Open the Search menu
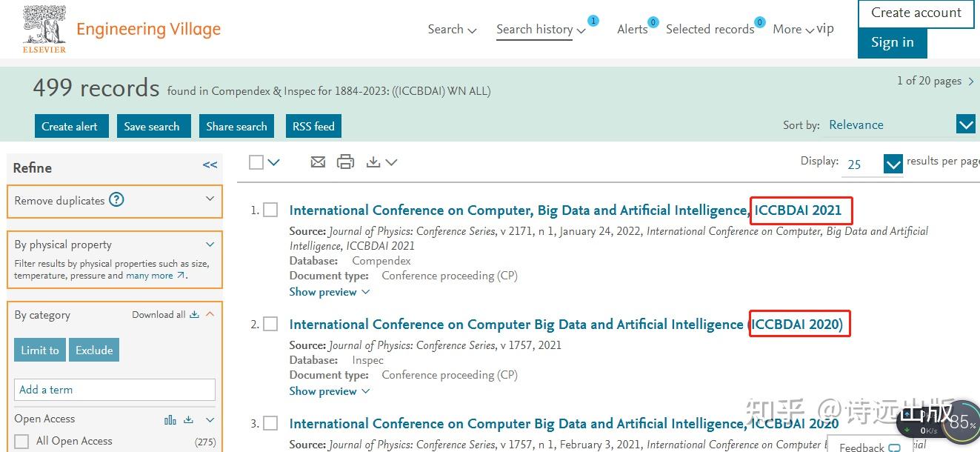 [x=451, y=30]
